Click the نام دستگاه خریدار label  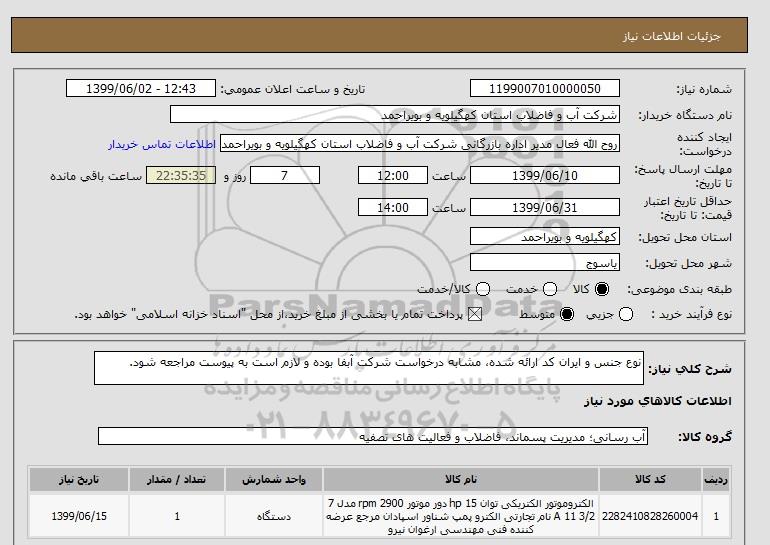[x=685, y=115]
